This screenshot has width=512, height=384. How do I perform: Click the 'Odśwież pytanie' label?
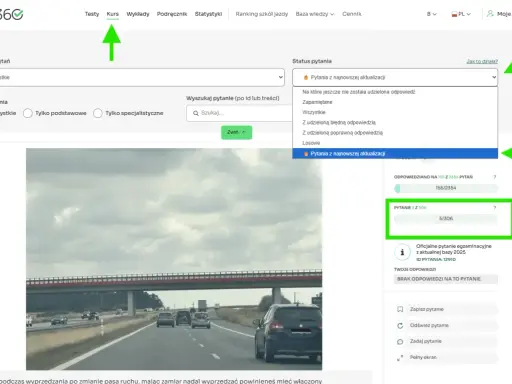(429, 325)
